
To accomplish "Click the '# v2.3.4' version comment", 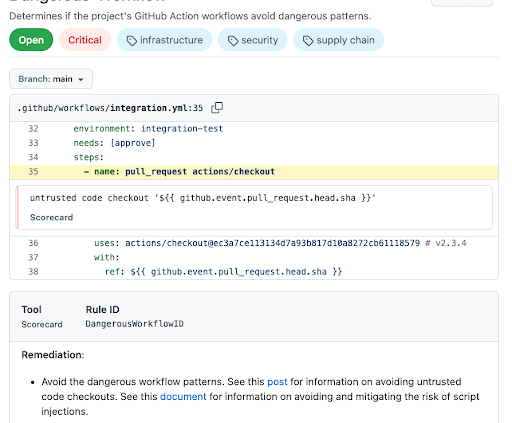I will coord(446,243).
